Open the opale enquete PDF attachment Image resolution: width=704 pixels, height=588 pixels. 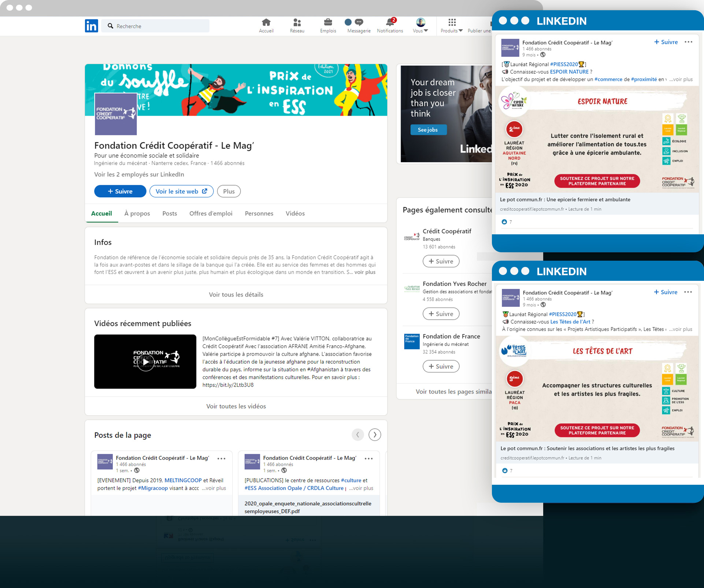pos(308,507)
